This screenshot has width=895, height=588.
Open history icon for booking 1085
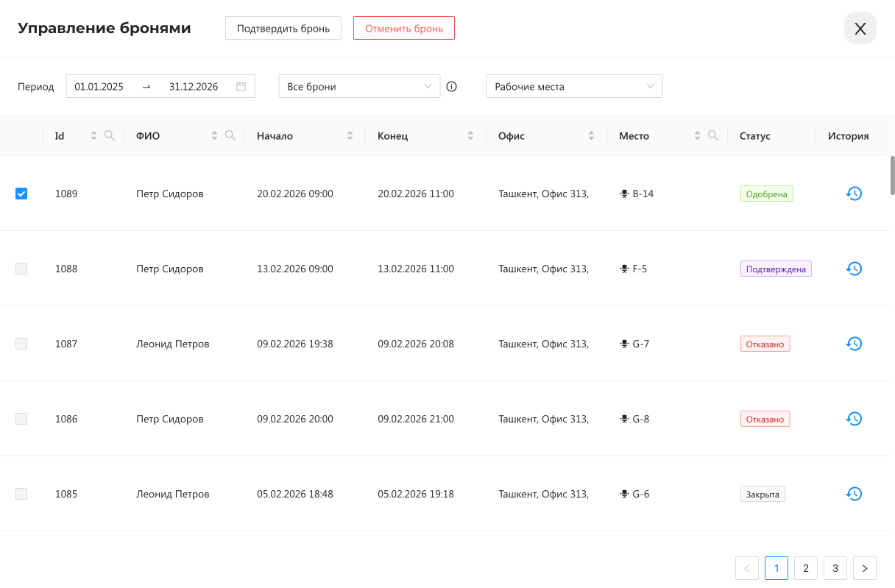[854, 494]
